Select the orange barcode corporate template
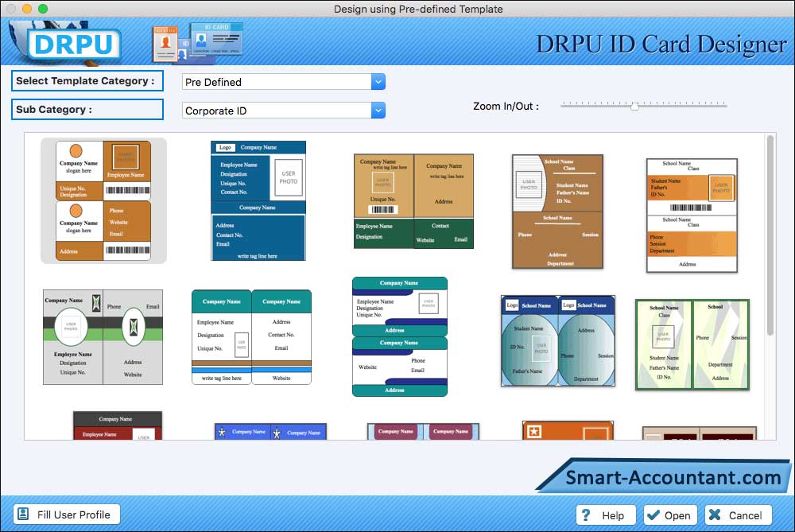 click(103, 201)
